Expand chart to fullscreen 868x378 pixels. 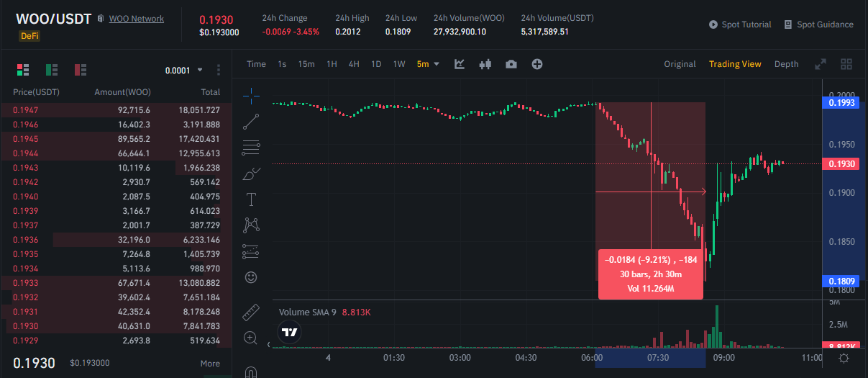click(821, 64)
